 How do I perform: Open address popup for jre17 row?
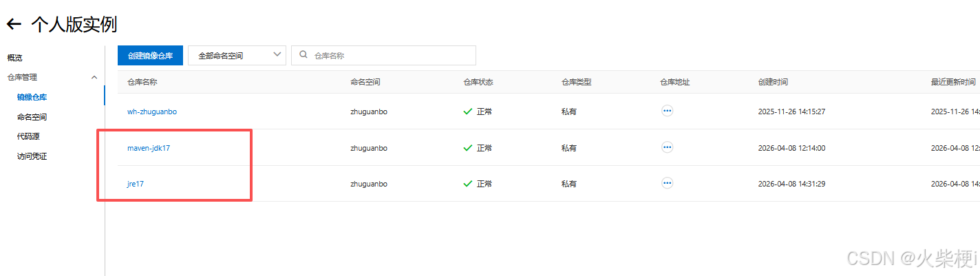pos(667,183)
